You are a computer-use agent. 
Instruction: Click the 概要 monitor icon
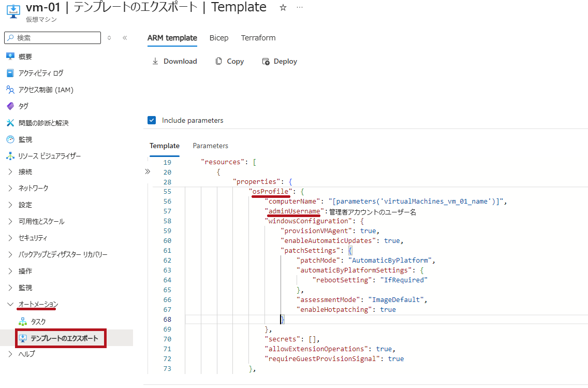click(10, 56)
